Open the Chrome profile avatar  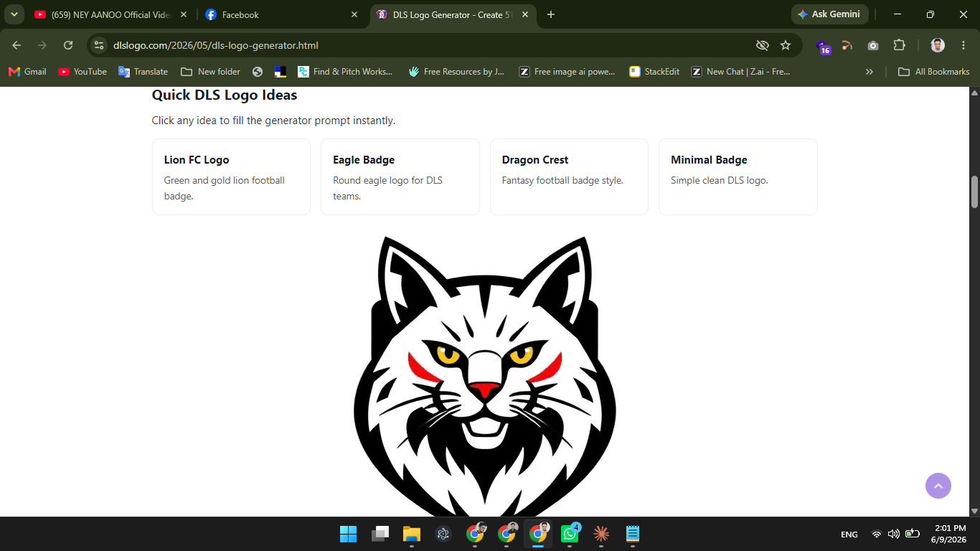938,45
